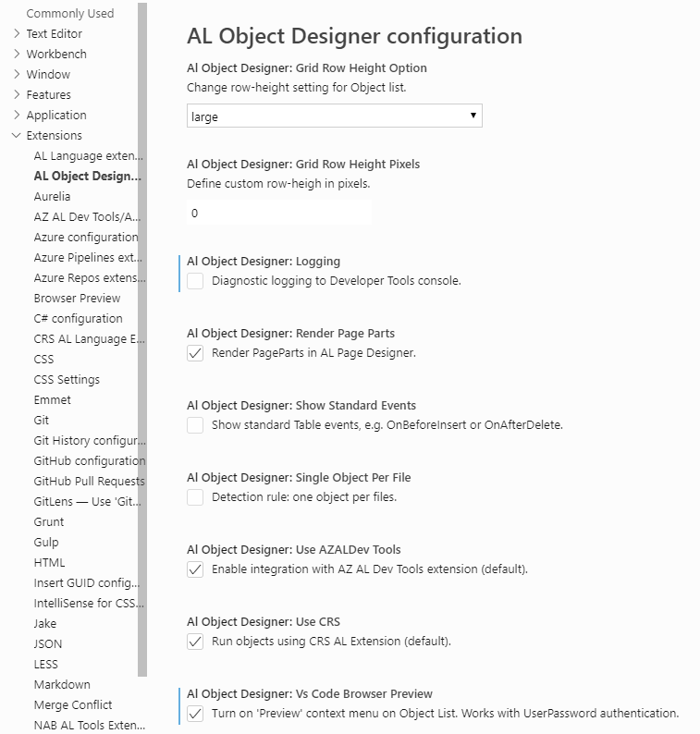Select Grunt settings
The height and width of the screenshot is (734, 700).
(x=49, y=522)
